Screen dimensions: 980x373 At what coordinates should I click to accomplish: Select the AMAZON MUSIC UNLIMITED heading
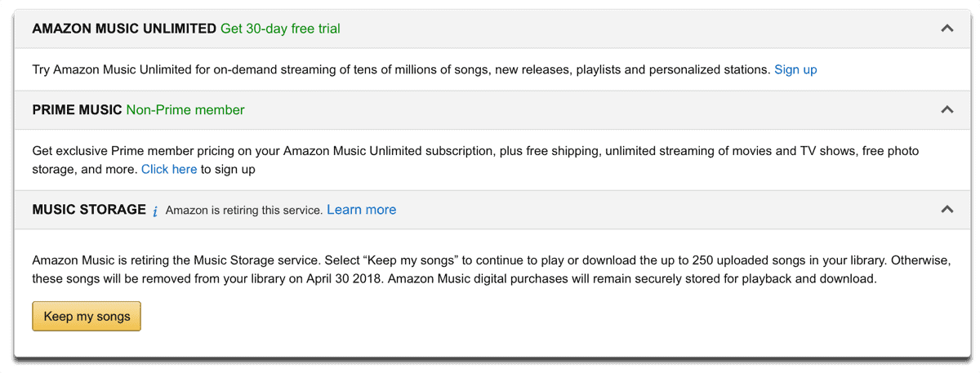(124, 29)
